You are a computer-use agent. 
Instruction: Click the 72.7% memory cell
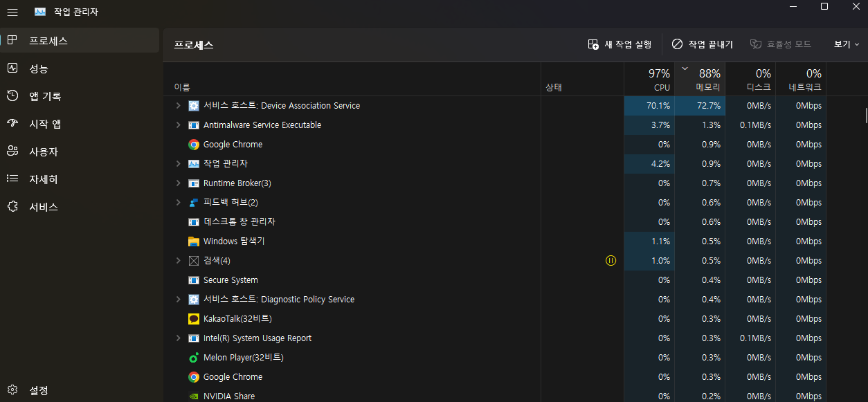(x=700, y=106)
